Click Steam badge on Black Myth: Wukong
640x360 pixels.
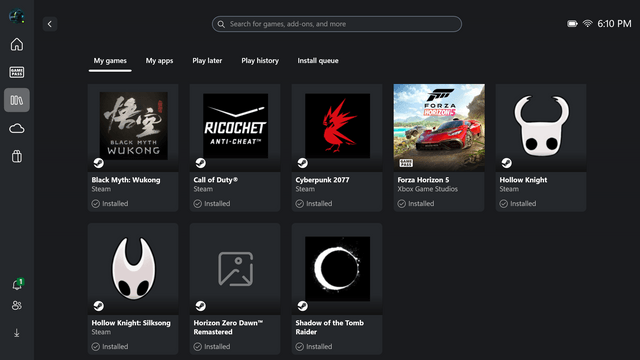pos(98,163)
